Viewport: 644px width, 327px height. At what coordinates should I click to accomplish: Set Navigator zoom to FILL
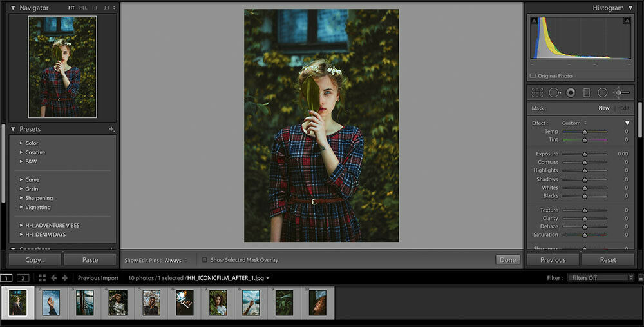(x=83, y=8)
